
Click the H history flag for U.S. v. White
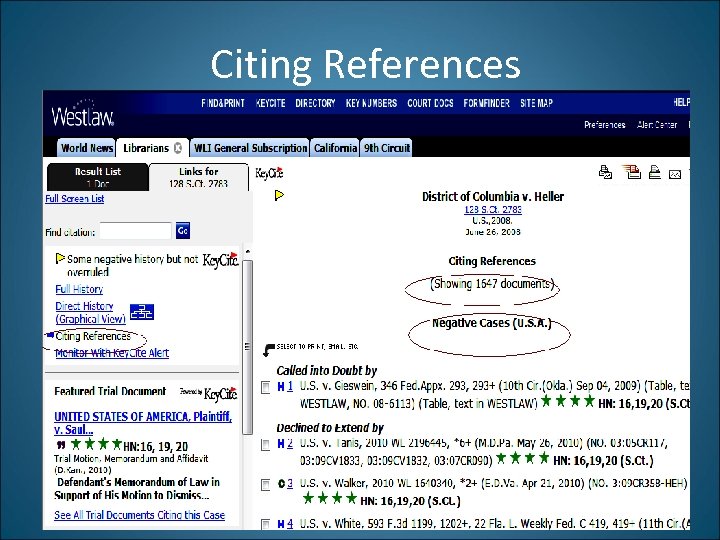[x=281, y=523]
